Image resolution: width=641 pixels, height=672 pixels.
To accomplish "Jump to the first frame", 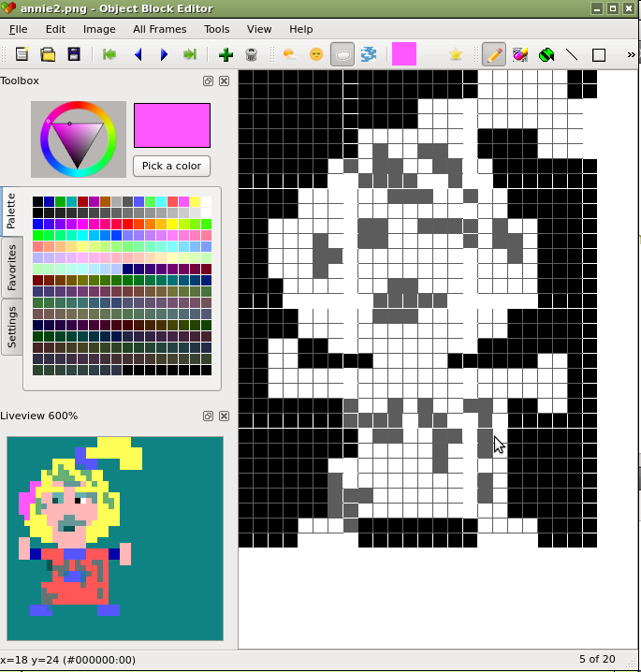I will pos(110,55).
